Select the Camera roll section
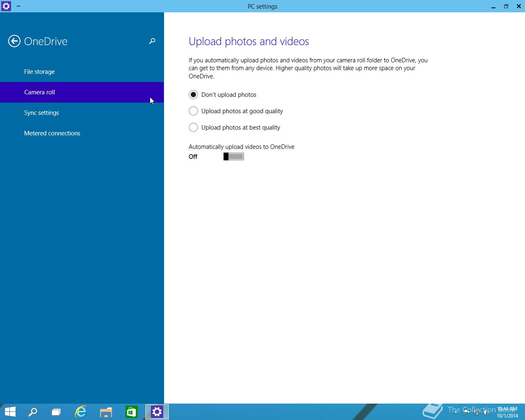525x420 pixels. point(82,92)
